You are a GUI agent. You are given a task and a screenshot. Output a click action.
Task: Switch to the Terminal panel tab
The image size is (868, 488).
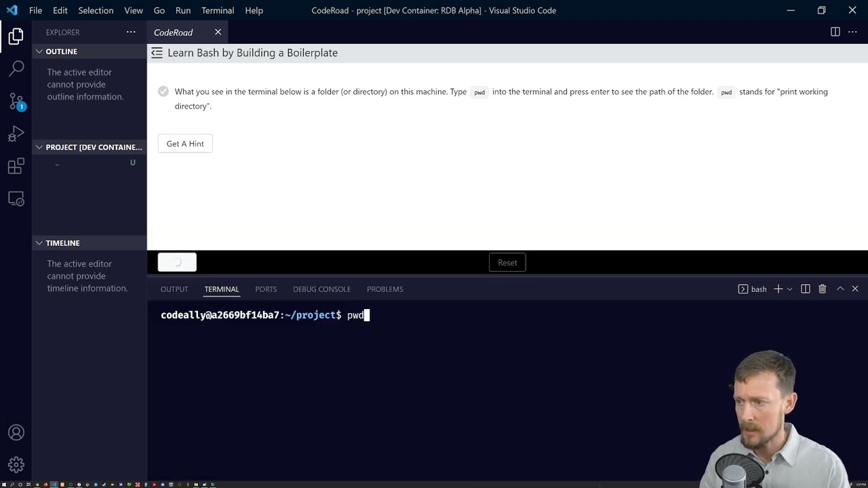click(x=222, y=289)
